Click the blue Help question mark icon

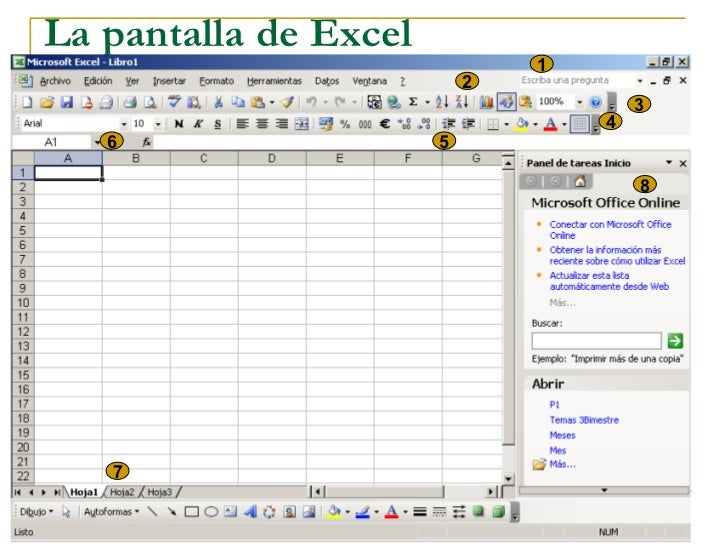[x=595, y=102]
